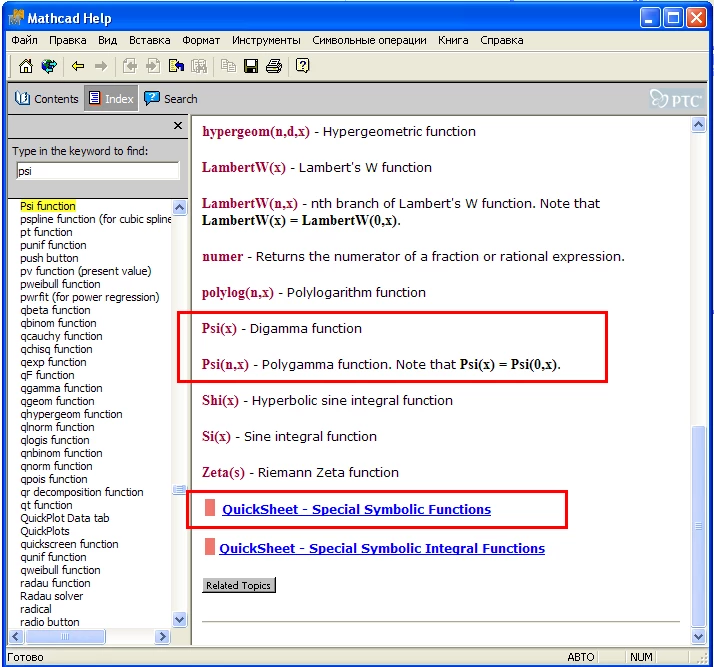Viewport: 714px width, 667px height.
Task: Open the Файл menu
Action: tap(25, 41)
